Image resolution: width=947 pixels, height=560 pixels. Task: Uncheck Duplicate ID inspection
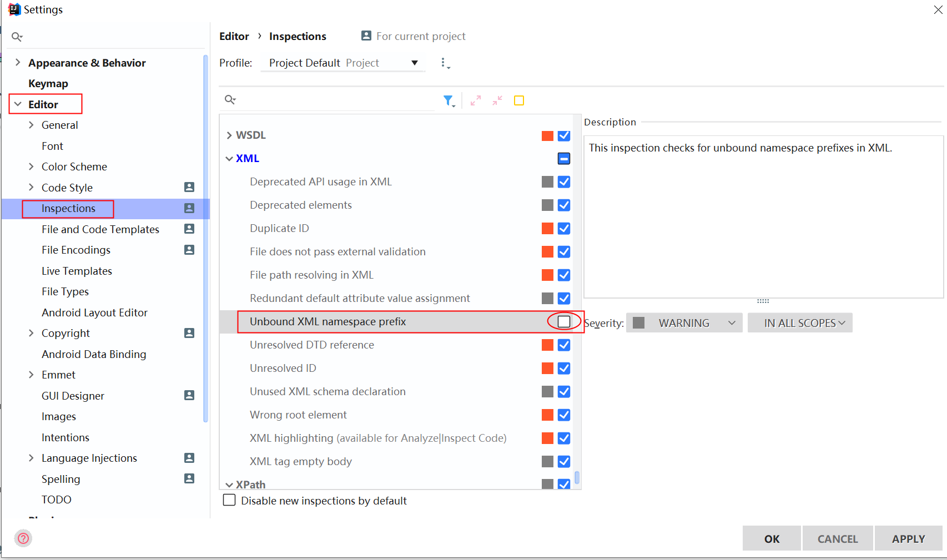[x=564, y=228]
